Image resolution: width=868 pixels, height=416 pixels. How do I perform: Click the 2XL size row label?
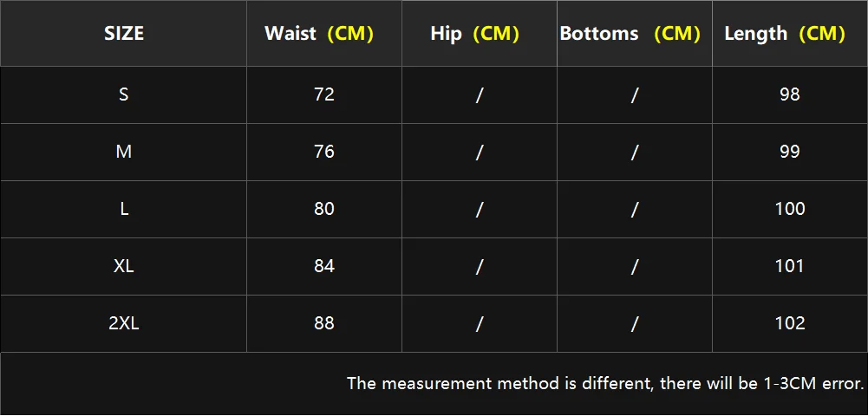(x=124, y=323)
